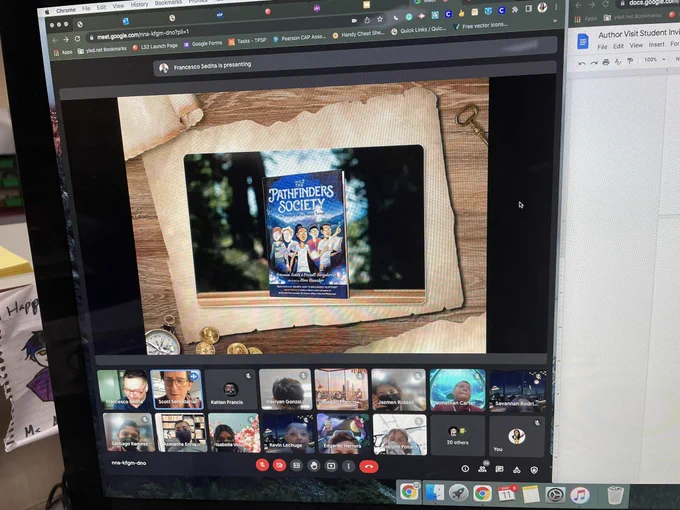680x510 pixels.
Task: Turn the camera on in Meet
Action: point(280,466)
